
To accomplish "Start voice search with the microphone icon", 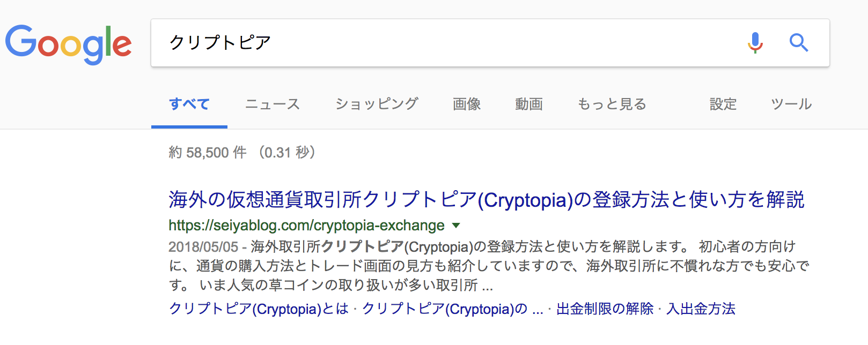I will click(x=755, y=42).
